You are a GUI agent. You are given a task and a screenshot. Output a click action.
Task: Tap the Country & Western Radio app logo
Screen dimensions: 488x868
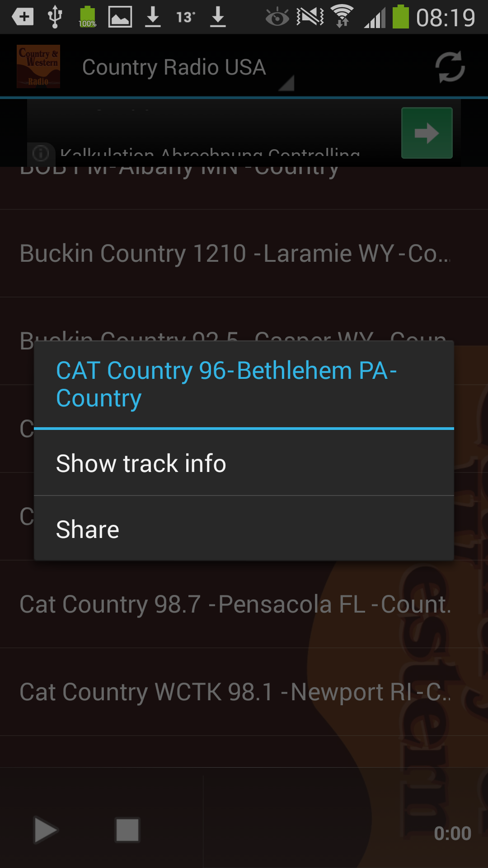pyautogui.click(x=38, y=66)
